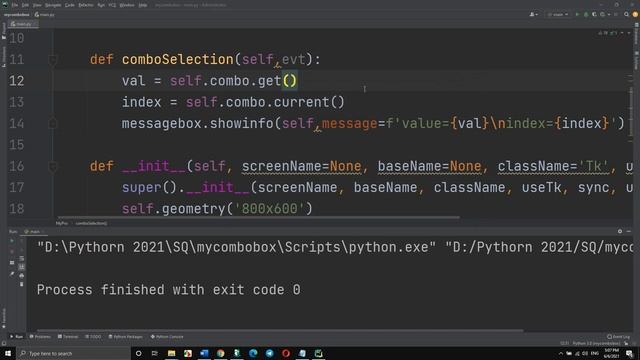Screen dimensions: 640x360
Task: Open the File menu
Action: pyautogui.click(x=15, y=5)
